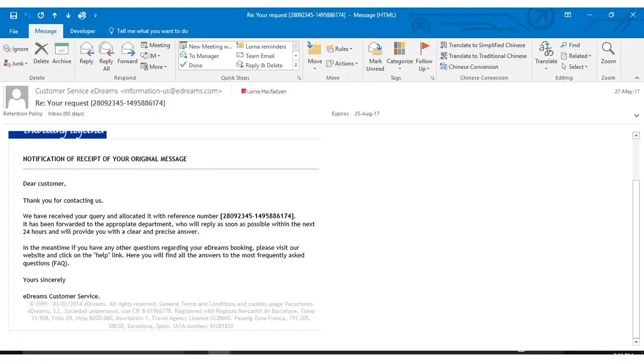Reply to the eDreams email

point(87,53)
